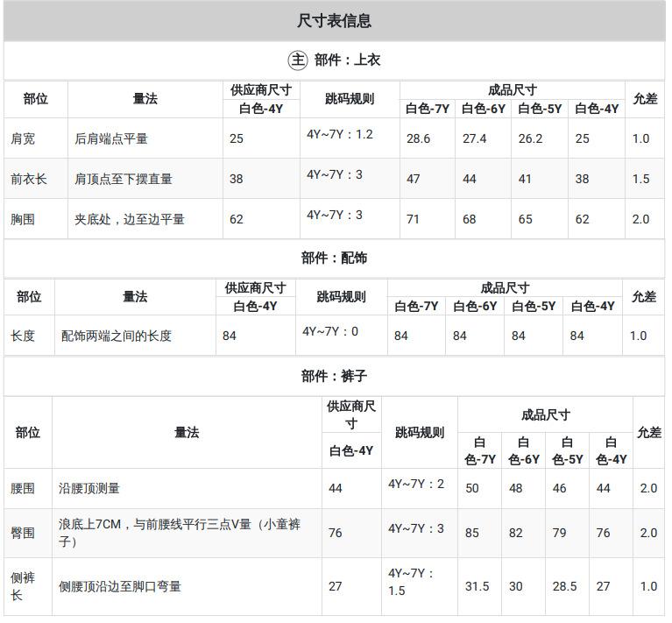
Task: Click the circled 主 badge icon
Action: 298,60
